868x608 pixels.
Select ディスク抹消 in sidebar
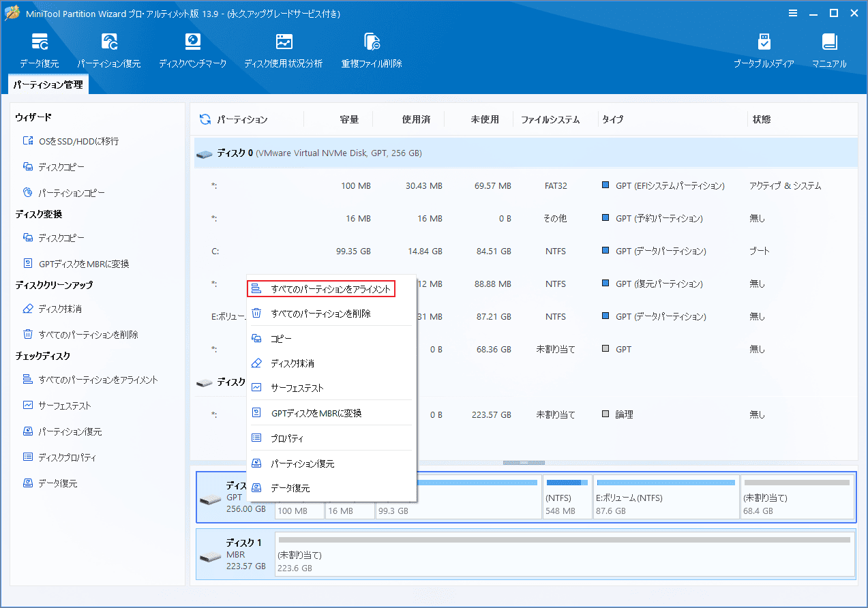click(x=52, y=309)
